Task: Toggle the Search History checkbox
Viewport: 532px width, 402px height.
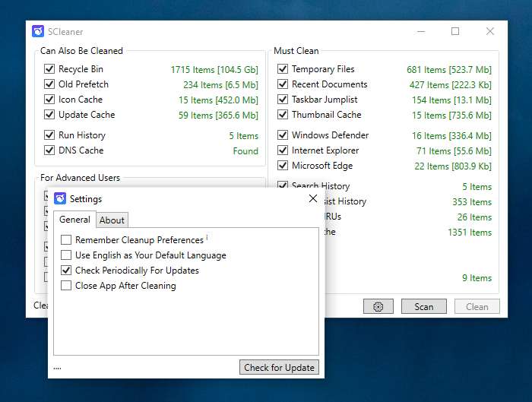Action: [283, 185]
